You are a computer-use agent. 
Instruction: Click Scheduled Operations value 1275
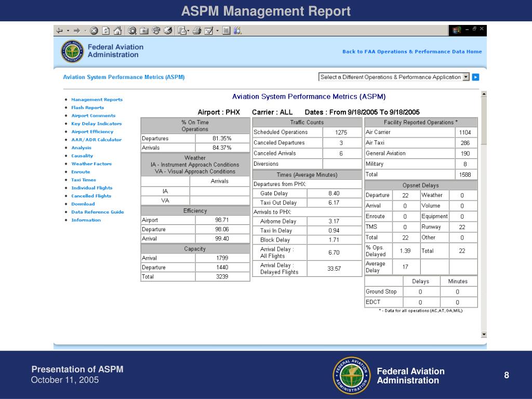[x=341, y=132]
